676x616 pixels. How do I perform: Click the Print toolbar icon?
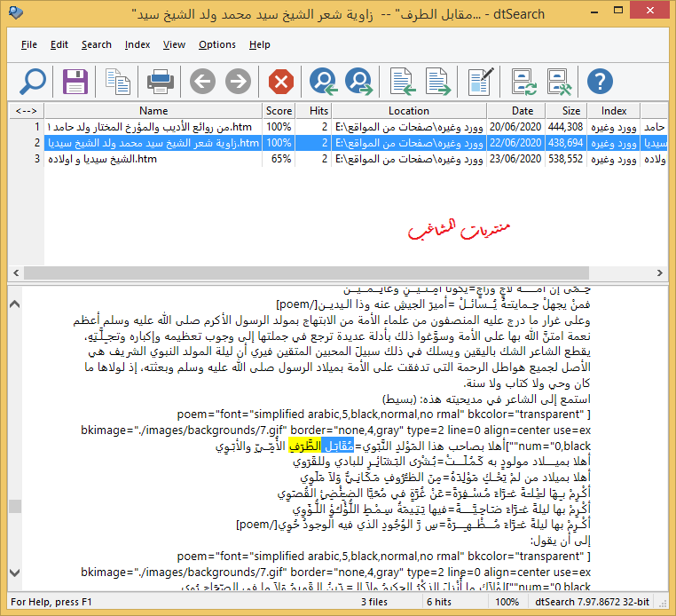tap(161, 83)
